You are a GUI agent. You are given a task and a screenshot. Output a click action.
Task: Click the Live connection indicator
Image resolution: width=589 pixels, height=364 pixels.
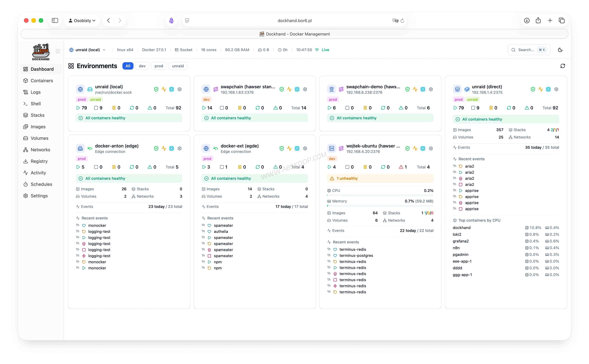[322, 50]
